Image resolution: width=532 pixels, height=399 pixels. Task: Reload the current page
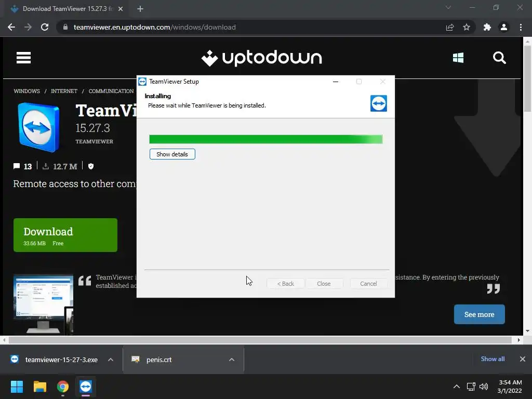(x=45, y=27)
